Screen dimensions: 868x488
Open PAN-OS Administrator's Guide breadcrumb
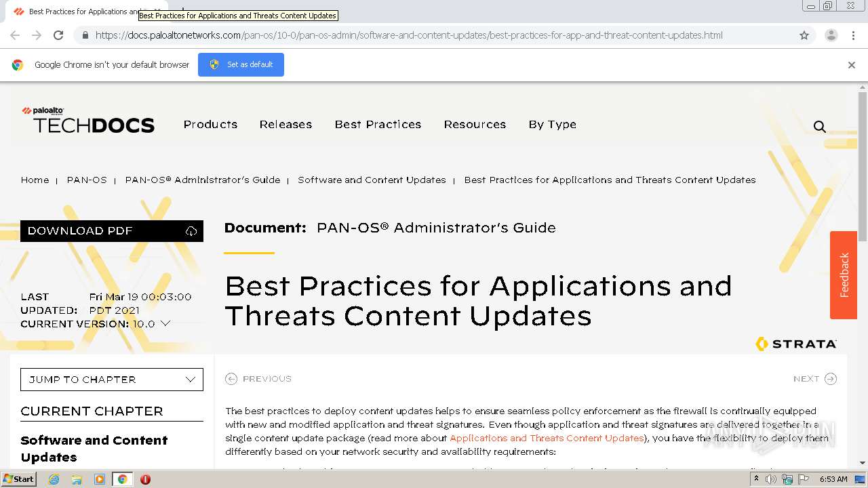coord(203,180)
